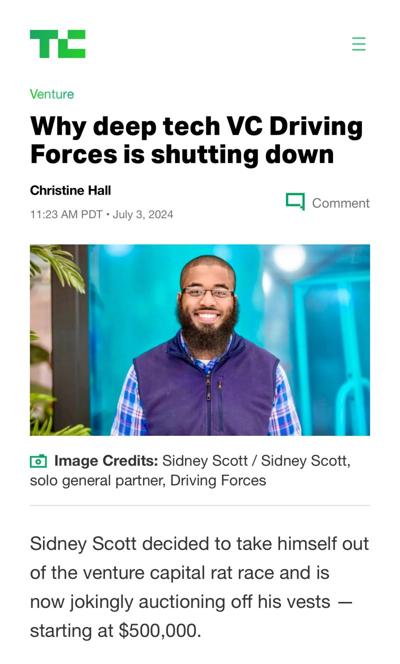Open the article headline about Driving Forces

tap(196, 140)
